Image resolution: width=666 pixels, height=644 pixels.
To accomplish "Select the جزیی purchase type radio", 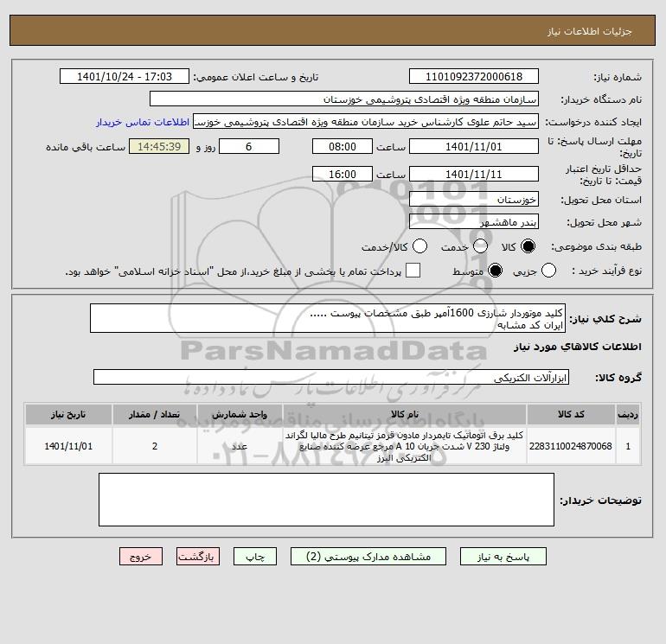I will tap(548, 271).
